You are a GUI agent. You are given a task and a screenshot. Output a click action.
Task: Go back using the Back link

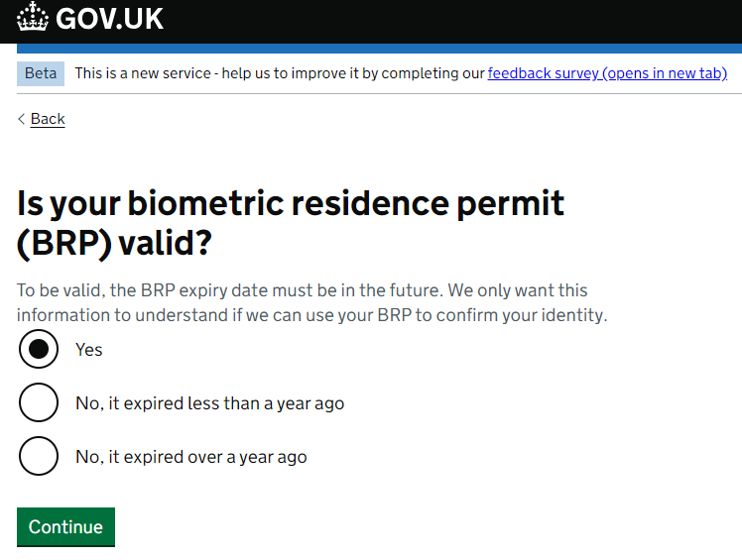coord(48,119)
